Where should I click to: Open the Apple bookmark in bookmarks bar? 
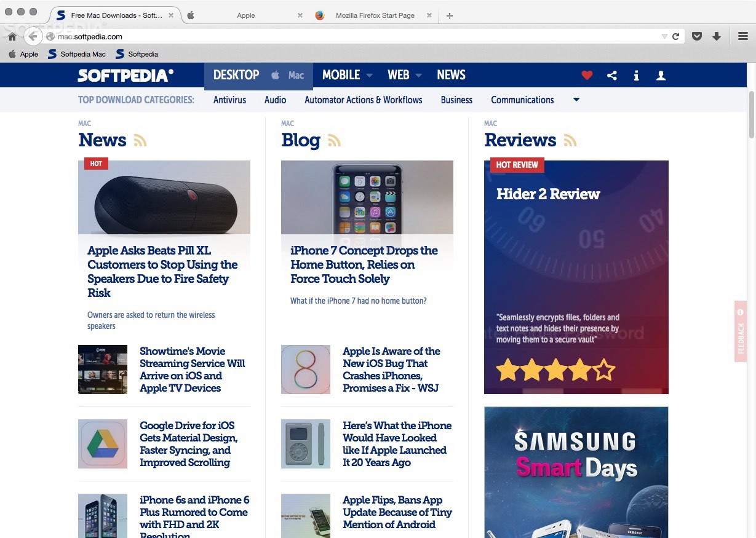(x=23, y=54)
